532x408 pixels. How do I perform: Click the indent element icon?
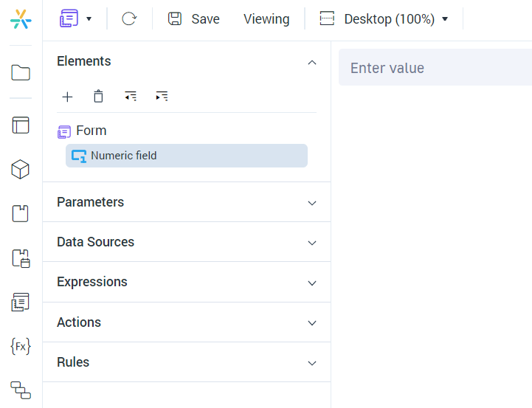point(162,97)
